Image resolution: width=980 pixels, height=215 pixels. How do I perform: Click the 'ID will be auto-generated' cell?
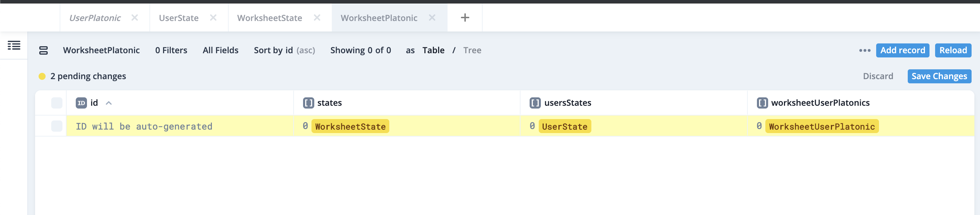click(180, 126)
